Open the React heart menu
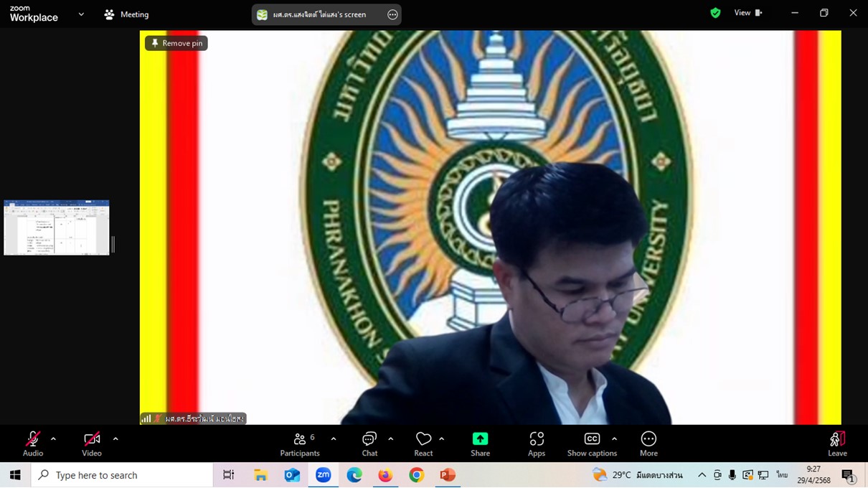The image size is (868, 488). point(423,444)
